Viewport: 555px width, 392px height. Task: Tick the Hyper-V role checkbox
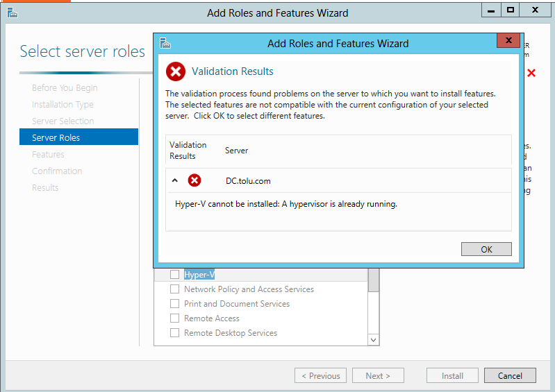[x=174, y=274]
